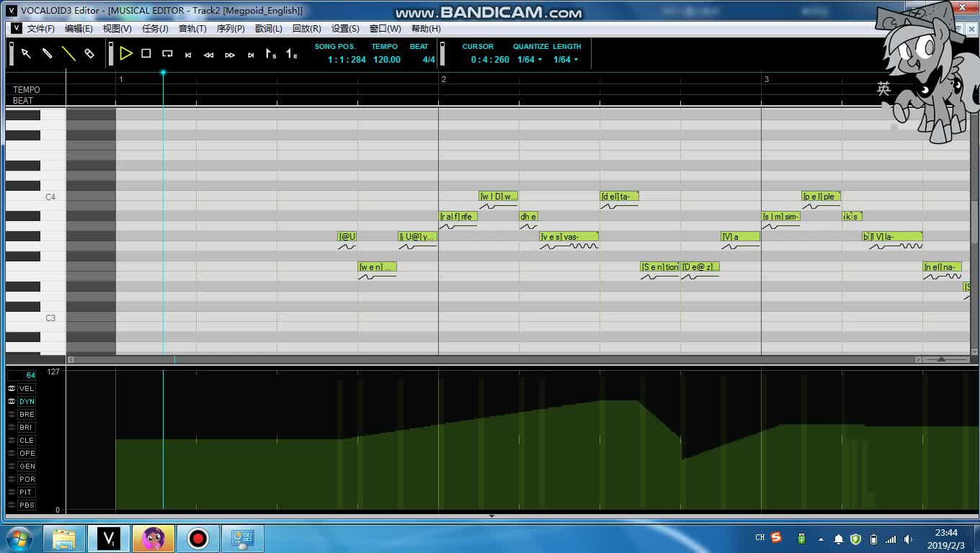Stop playback with the square button

pyautogui.click(x=146, y=54)
